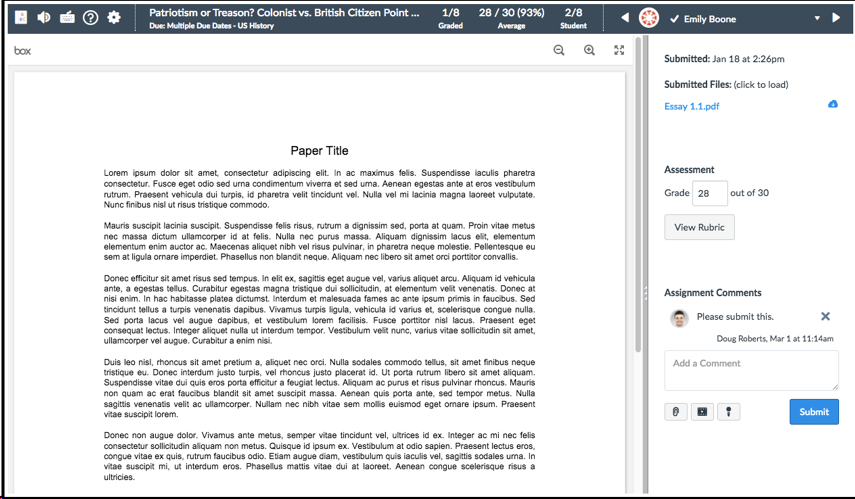The image size is (855, 499).
Task: Click 'Due: Multiple Due Dates - US History'
Action: [x=212, y=26]
